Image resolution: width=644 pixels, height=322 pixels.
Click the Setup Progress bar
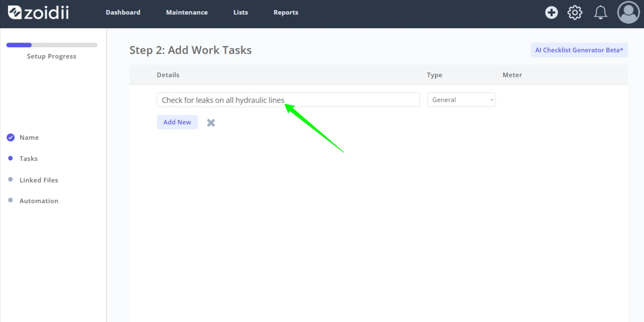(x=52, y=45)
